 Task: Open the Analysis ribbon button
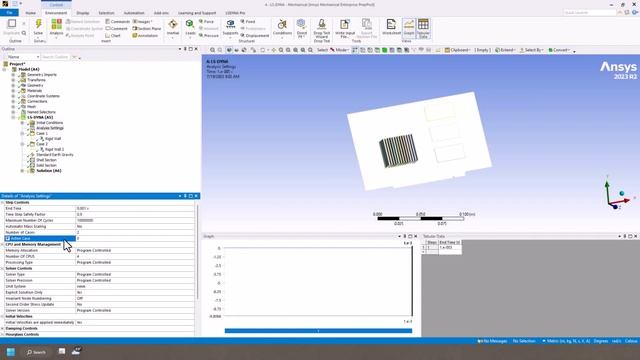point(56,27)
